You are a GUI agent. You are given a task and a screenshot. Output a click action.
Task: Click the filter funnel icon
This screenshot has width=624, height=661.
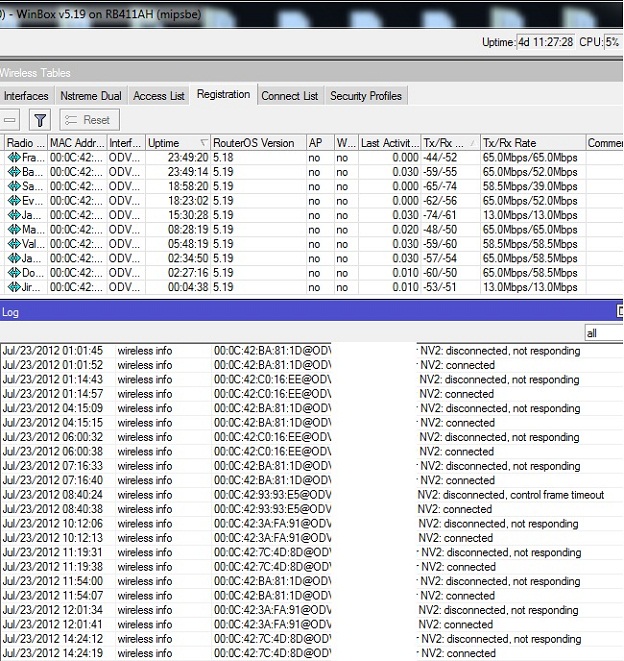[x=40, y=120]
